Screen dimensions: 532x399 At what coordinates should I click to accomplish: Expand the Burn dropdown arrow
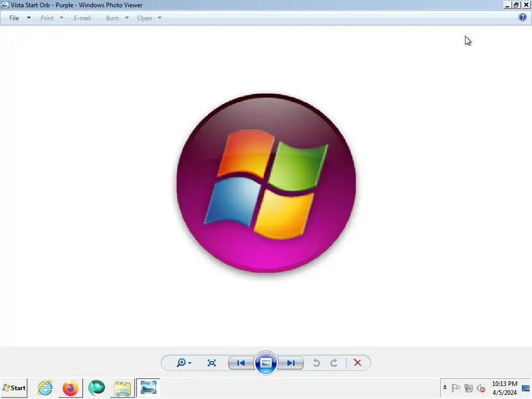[x=127, y=18]
